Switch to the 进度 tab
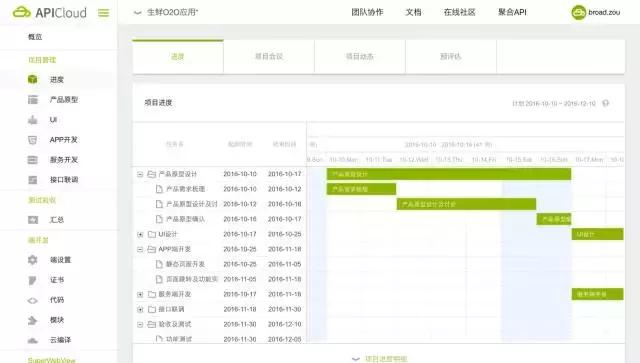Image resolution: width=640 pixels, height=363 pixels. pyautogui.click(x=178, y=56)
